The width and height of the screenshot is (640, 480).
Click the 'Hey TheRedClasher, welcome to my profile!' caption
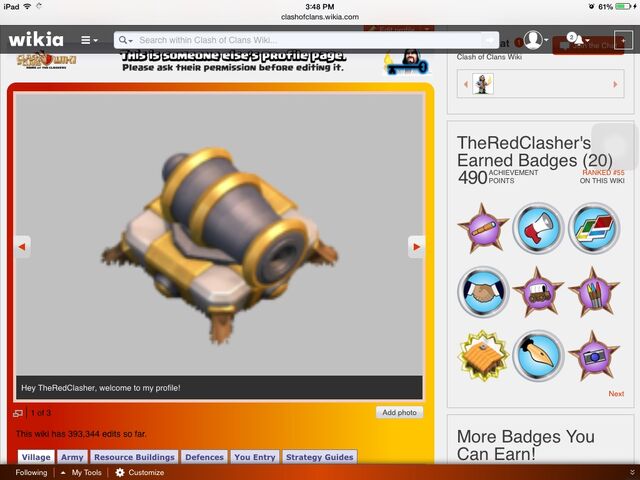coord(100,388)
